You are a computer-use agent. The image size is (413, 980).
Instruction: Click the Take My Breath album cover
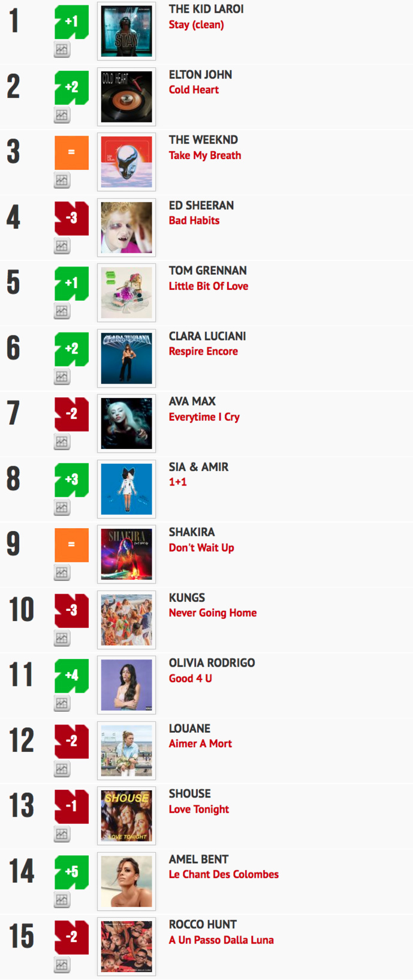click(126, 162)
